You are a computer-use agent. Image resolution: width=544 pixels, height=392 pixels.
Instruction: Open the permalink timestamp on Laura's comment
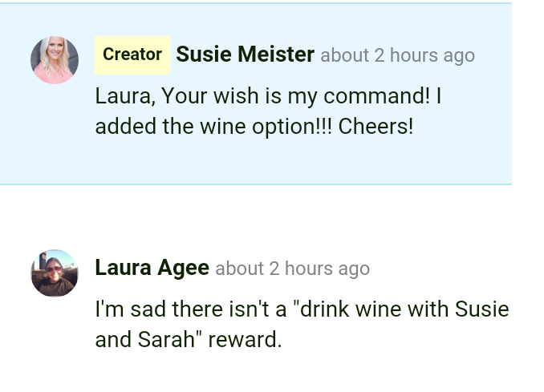293,269
